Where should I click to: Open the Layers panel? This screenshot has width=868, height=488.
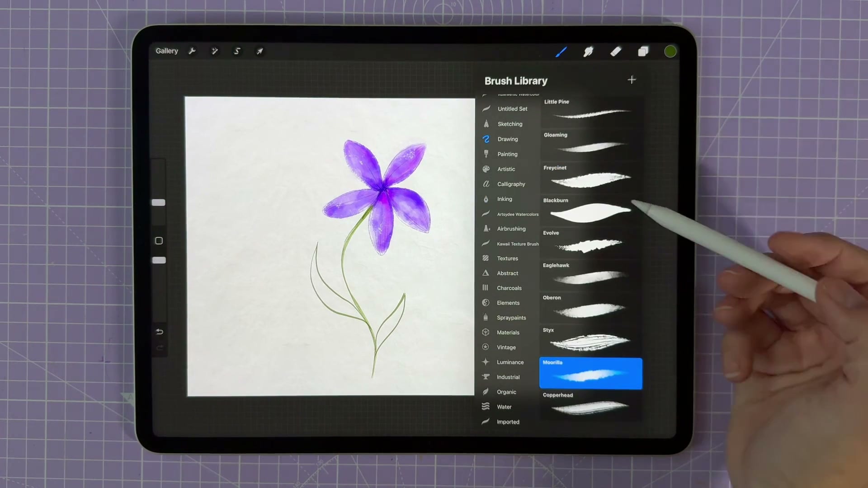pyautogui.click(x=643, y=52)
